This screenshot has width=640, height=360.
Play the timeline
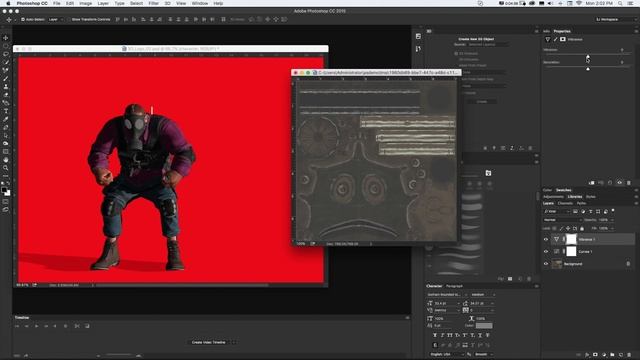pyautogui.click(x=36, y=326)
